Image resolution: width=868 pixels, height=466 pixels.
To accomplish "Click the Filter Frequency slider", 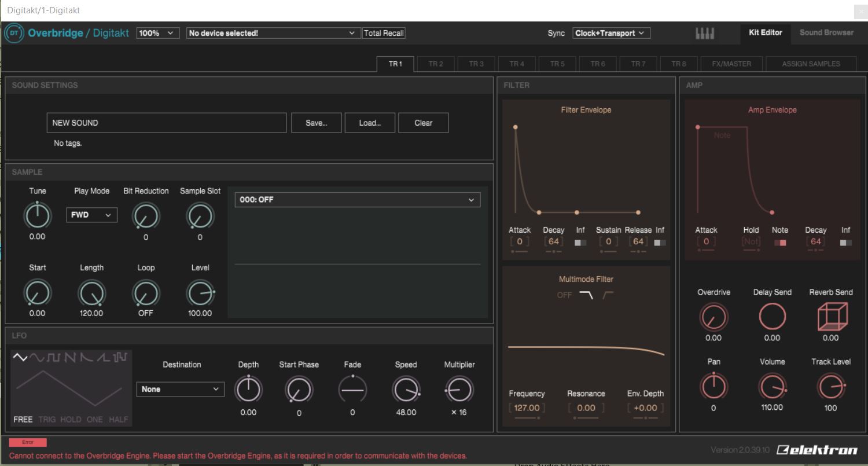I will tap(527, 417).
